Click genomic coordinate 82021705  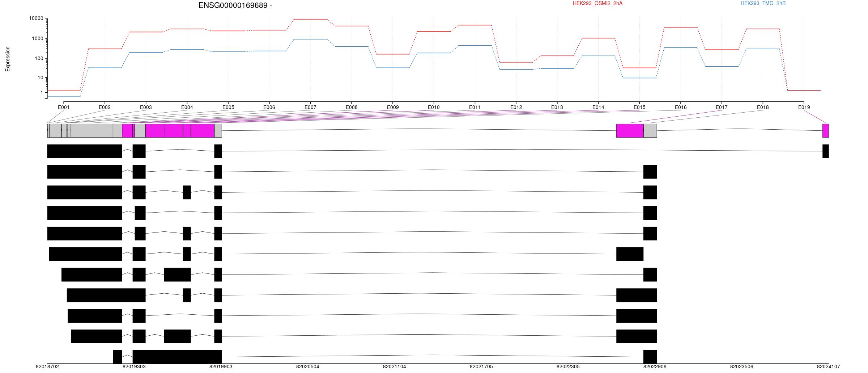[481, 366]
